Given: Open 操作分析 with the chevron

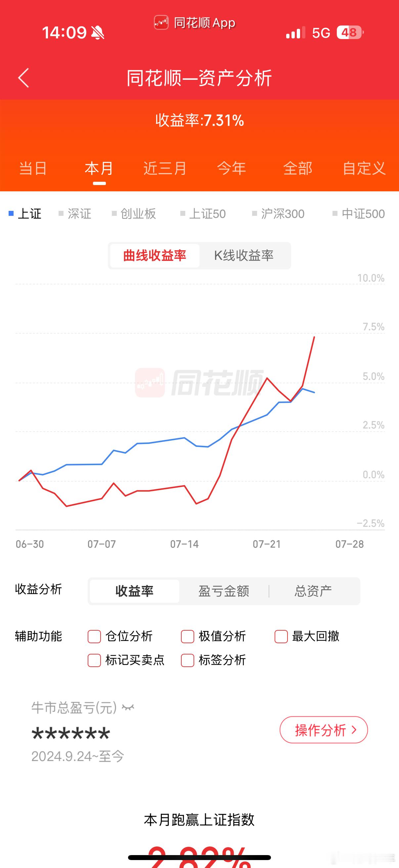Looking at the screenshot, I should coord(324,730).
